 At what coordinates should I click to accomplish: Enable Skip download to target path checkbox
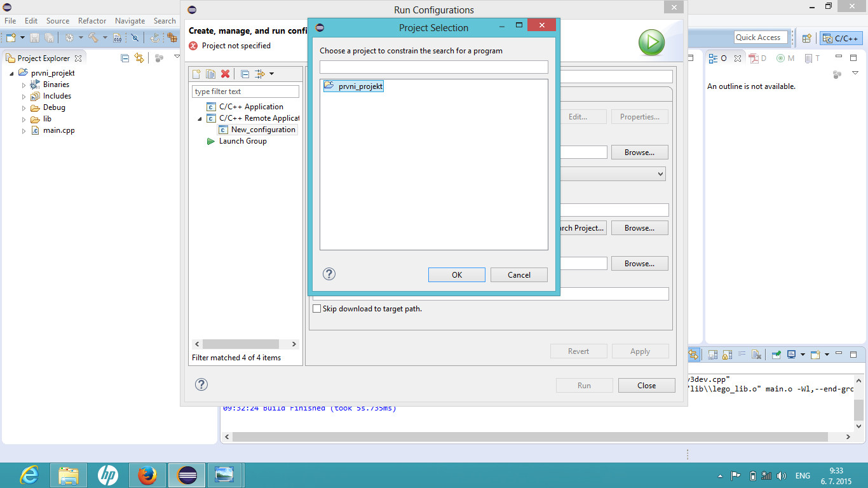pyautogui.click(x=317, y=309)
